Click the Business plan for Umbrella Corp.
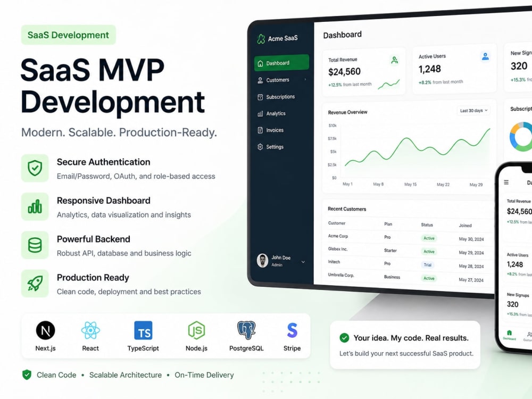 point(392,277)
